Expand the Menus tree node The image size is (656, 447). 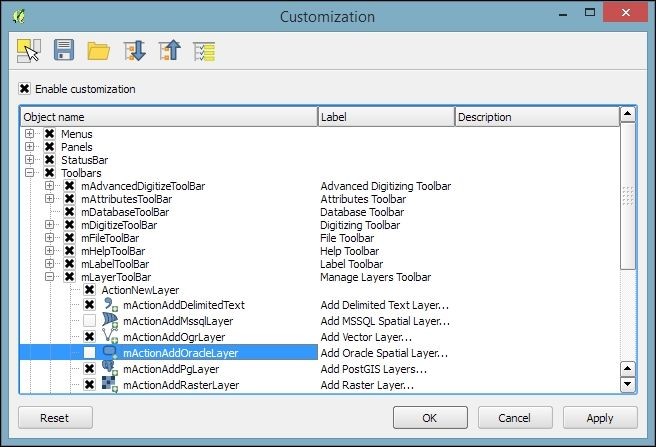point(30,134)
